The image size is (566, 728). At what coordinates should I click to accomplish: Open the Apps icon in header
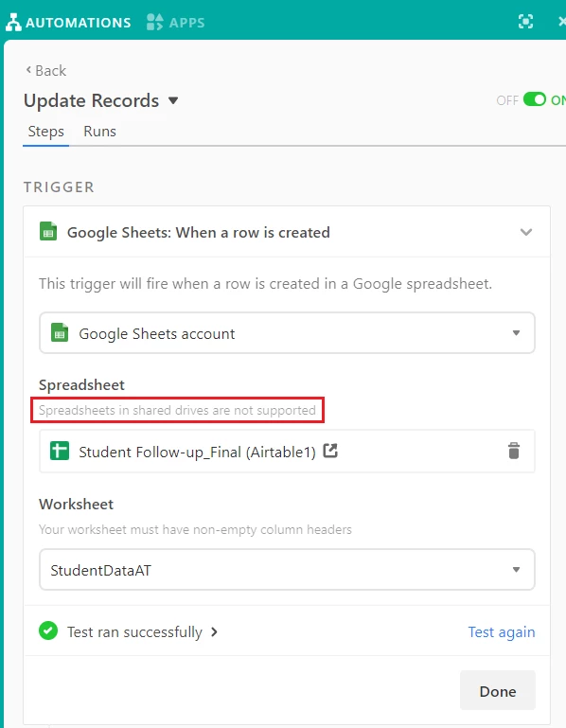pyautogui.click(x=154, y=22)
